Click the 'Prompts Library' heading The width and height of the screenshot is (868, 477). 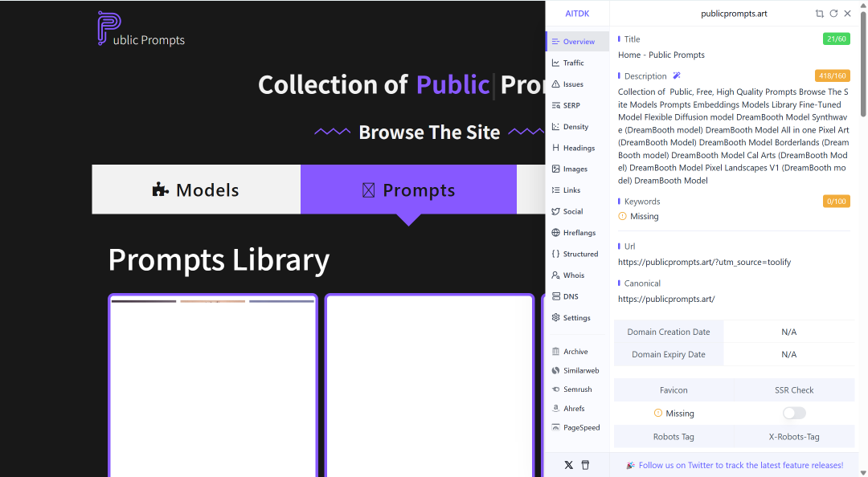(219, 260)
